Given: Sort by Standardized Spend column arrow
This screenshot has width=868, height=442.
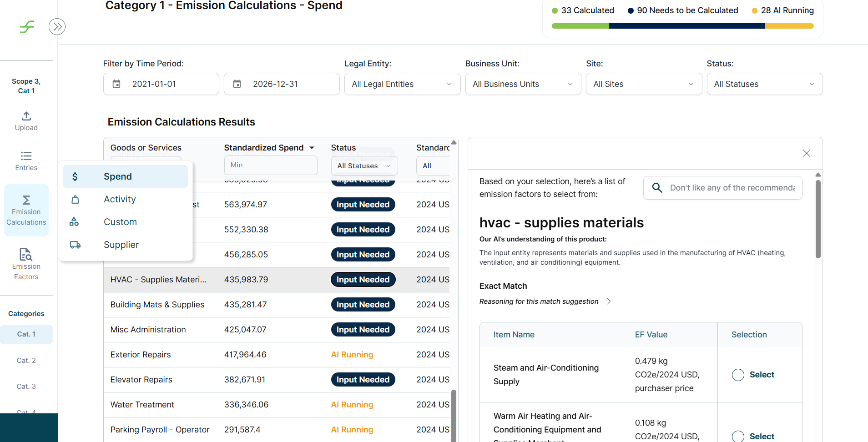Looking at the screenshot, I should 312,148.
